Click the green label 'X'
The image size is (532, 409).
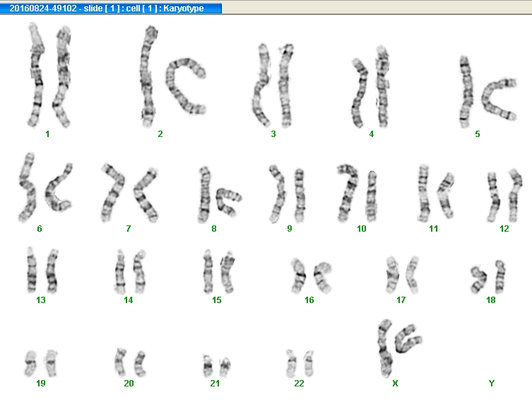(395, 384)
